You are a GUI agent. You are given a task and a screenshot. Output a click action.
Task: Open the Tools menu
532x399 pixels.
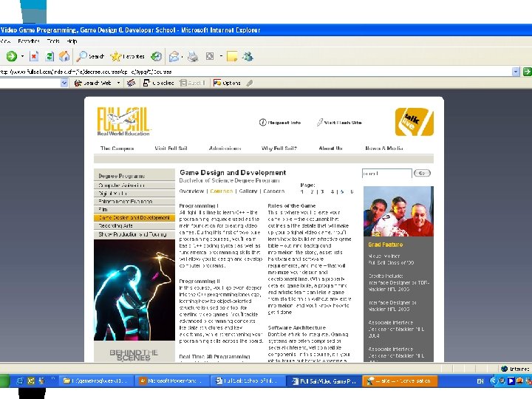pos(53,41)
